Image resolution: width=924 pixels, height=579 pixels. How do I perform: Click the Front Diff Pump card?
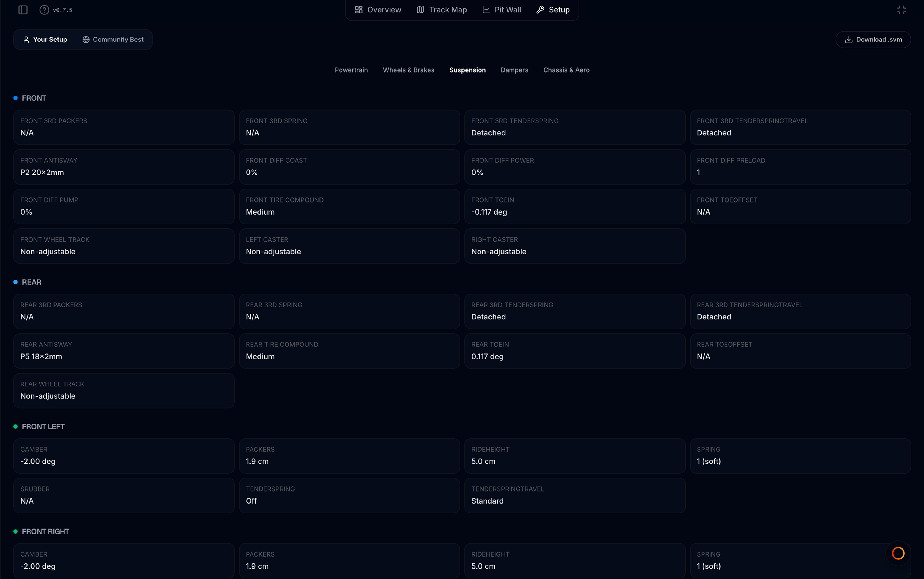124,207
